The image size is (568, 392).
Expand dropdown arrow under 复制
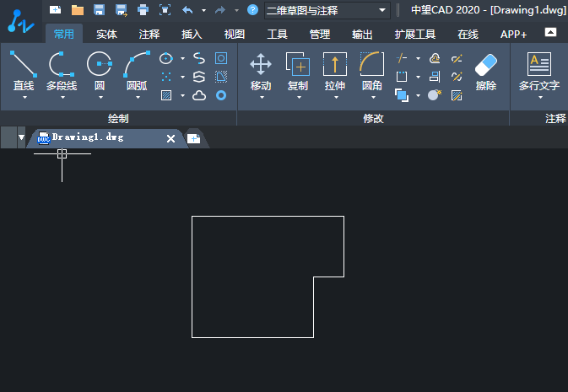pos(300,97)
